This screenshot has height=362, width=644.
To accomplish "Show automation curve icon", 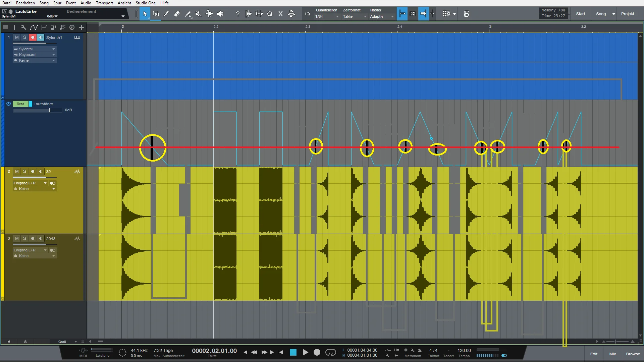I will (x=34, y=27).
